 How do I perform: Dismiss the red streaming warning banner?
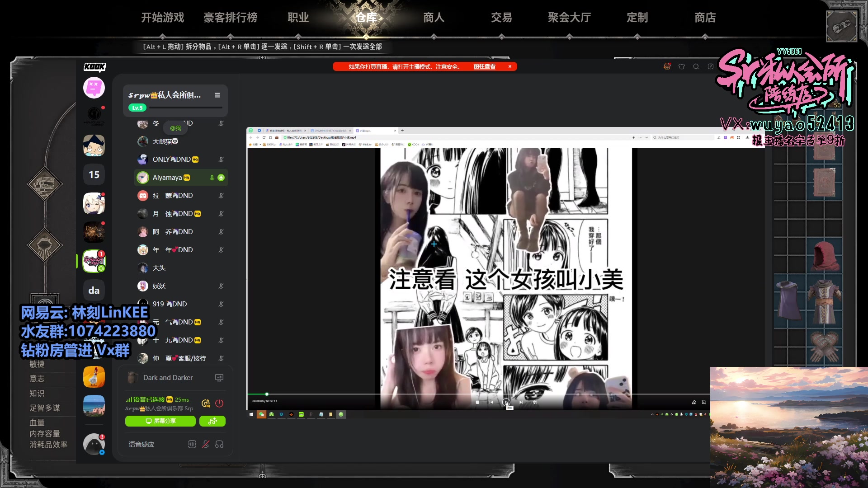[510, 66]
